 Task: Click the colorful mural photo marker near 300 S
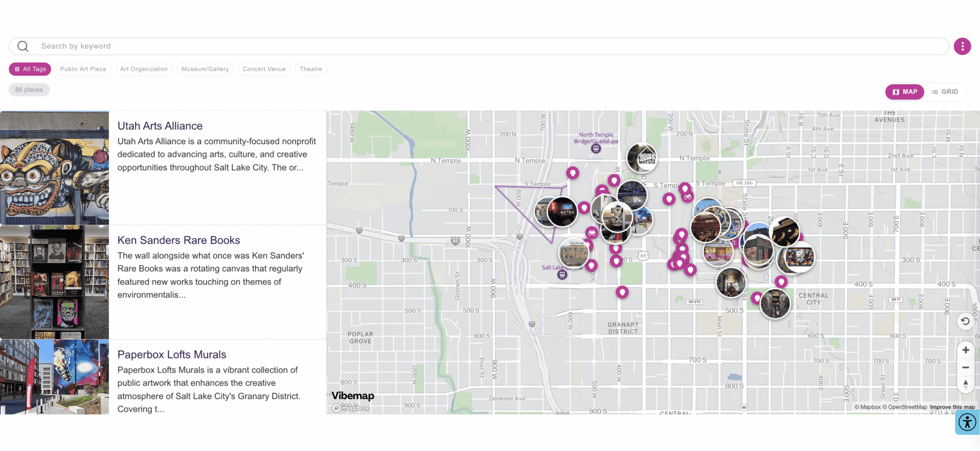point(799,257)
